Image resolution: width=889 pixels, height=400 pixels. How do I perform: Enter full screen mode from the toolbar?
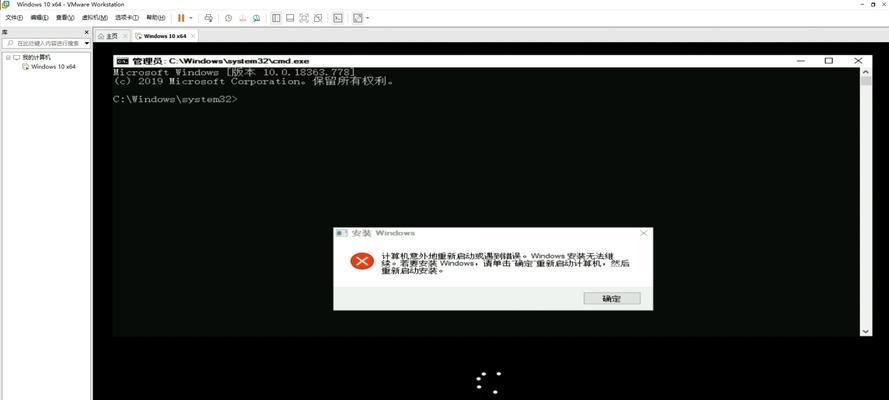tap(304, 18)
